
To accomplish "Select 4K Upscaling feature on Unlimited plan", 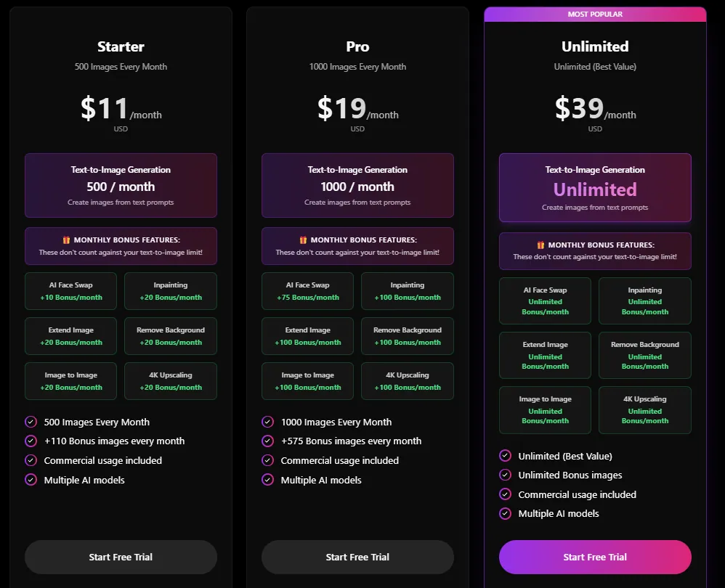I will 644,409.
